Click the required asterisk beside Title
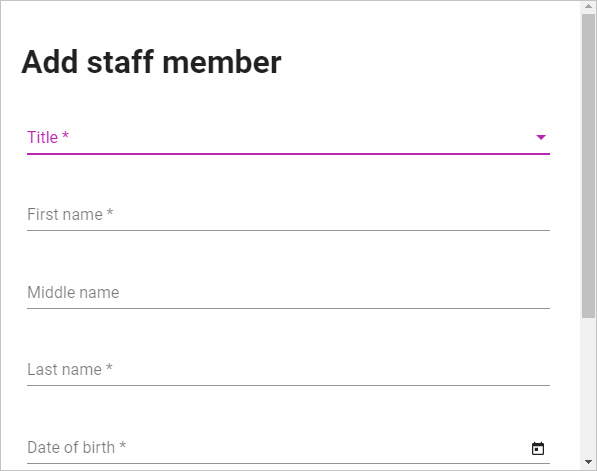 (x=65, y=135)
